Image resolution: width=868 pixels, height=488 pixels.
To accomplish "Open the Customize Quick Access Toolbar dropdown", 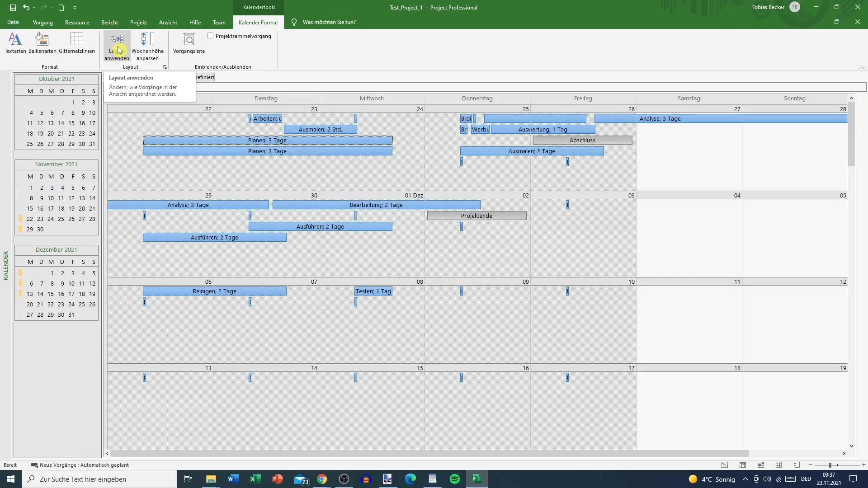I will pos(75,7).
